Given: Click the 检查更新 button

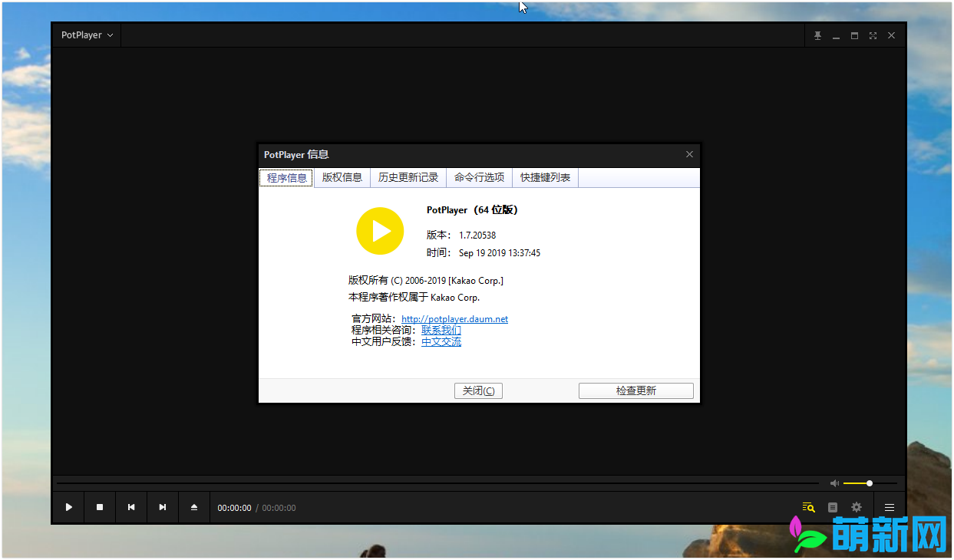Looking at the screenshot, I should 636,390.
